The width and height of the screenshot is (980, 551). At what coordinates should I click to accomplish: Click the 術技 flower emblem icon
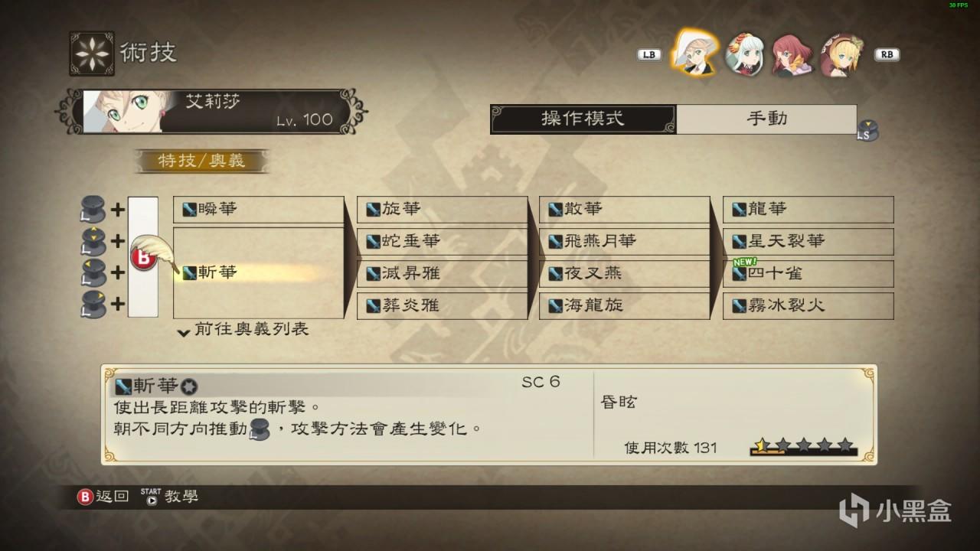[92, 54]
